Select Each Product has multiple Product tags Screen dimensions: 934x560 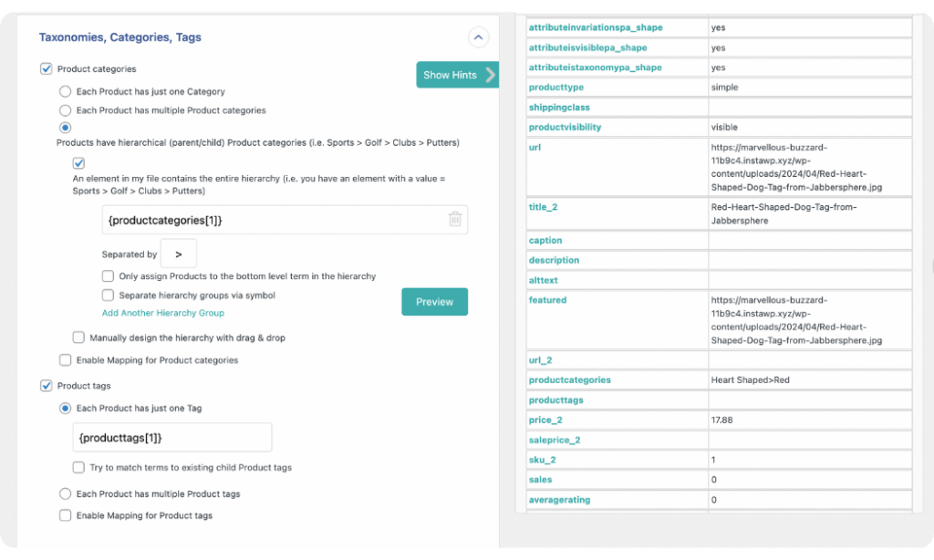click(x=65, y=493)
